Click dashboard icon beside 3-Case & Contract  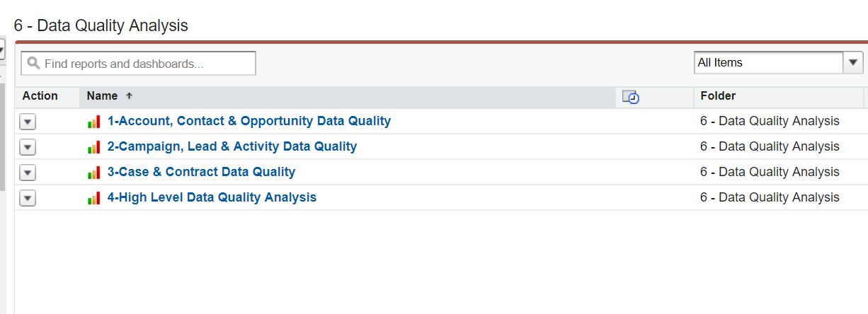point(93,173)
